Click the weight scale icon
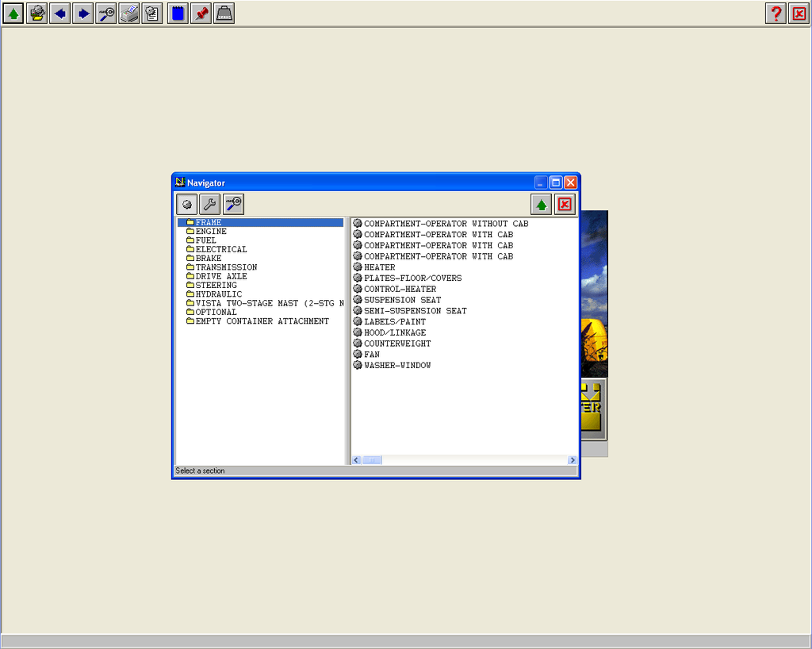The height and width of the screenshot is (649, 812). coord(224,13)
